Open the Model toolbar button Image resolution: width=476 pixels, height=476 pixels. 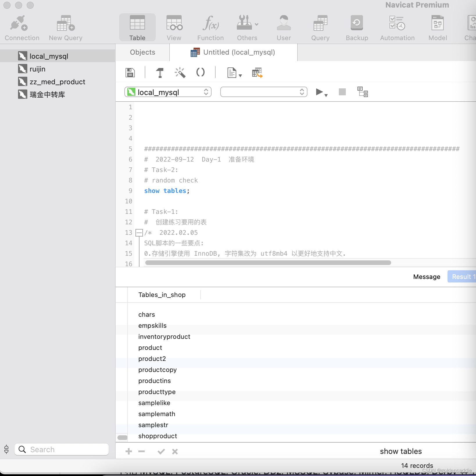[x=438, y=28]
